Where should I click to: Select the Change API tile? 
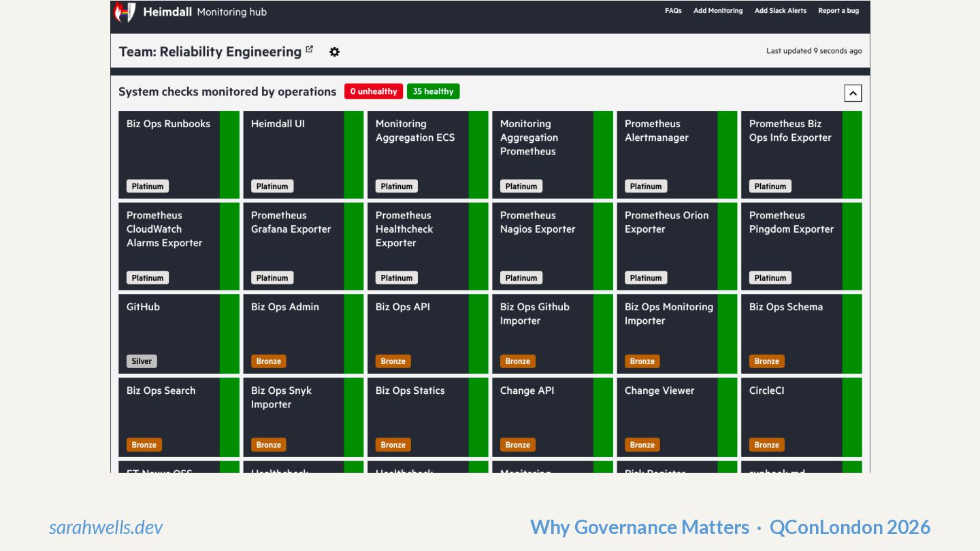click(542, 412)
